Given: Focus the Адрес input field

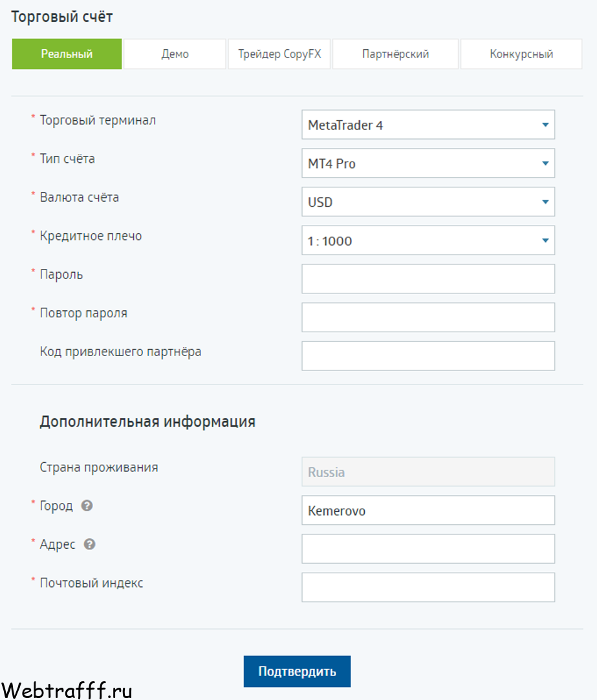Looking at the screenshot, I should (x=428, y=549).
